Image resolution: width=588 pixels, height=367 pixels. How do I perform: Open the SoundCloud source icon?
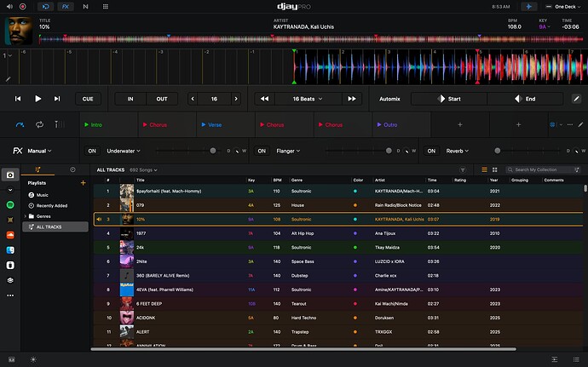point(10,235)
